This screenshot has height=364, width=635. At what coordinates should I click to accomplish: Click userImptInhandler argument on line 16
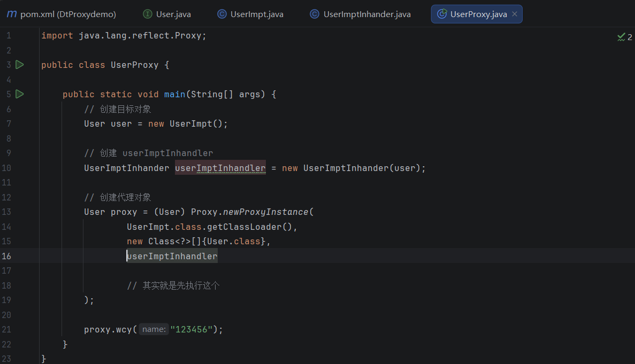pyautogui.click(x=172, y=256)
